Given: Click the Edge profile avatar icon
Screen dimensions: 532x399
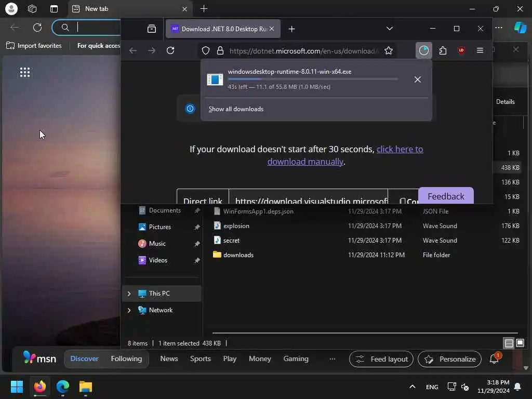Looking at the screenshot, I should pos(11,9).
